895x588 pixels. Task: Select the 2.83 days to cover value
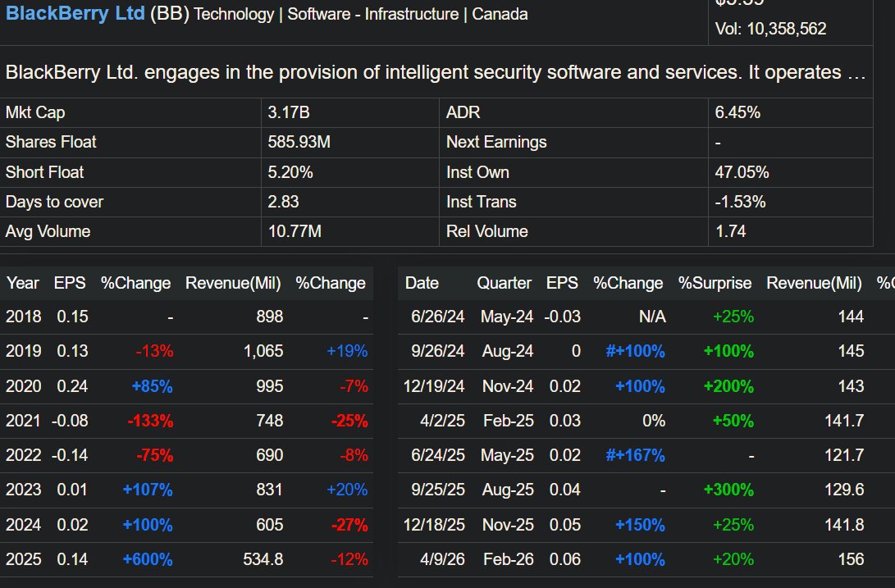(x=283, y=202)
